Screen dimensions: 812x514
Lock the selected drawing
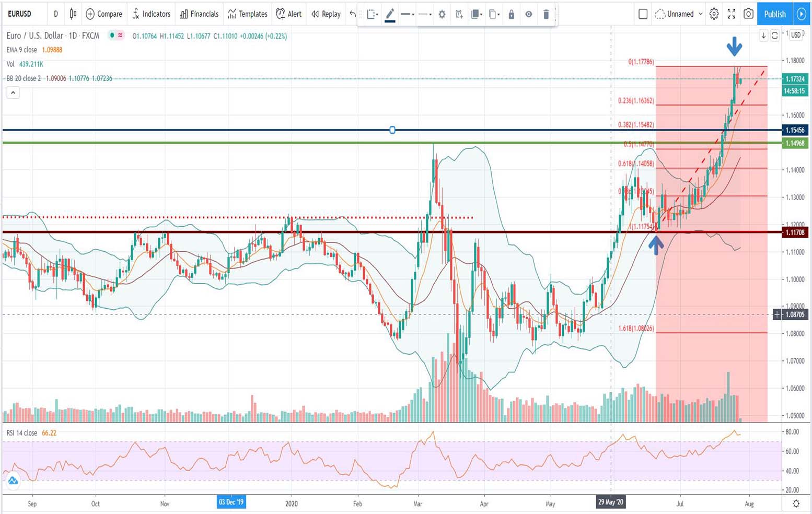[512, 15]
